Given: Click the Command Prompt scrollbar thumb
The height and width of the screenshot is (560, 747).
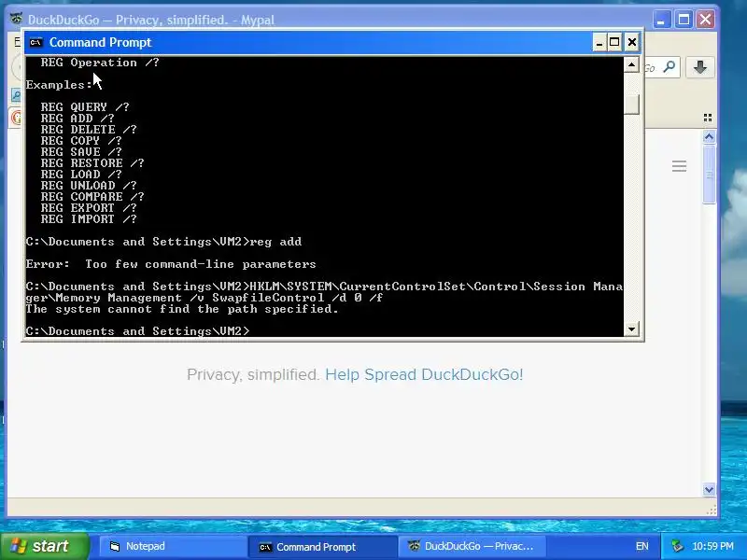Looking at the screenshot, I should point(631,105).
